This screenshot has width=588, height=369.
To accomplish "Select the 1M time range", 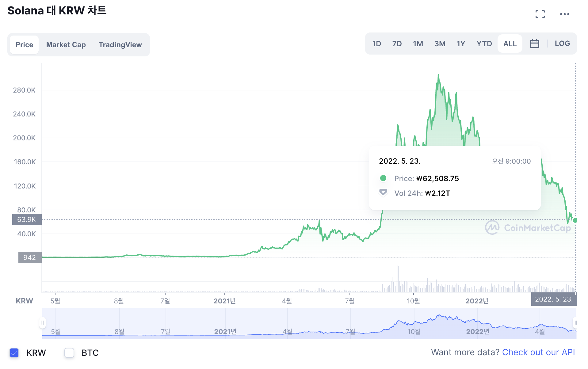I will (418, 44).
